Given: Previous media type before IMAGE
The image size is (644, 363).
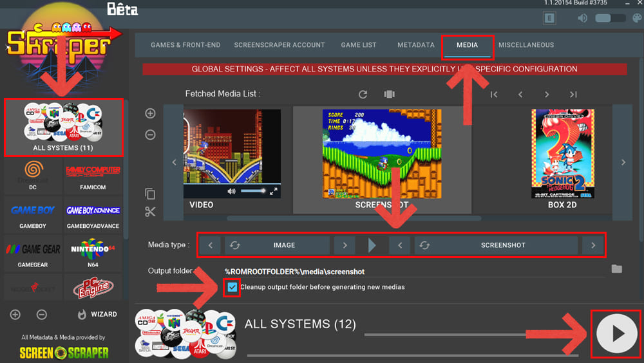Looking at the screenshot, I should 211,245.
